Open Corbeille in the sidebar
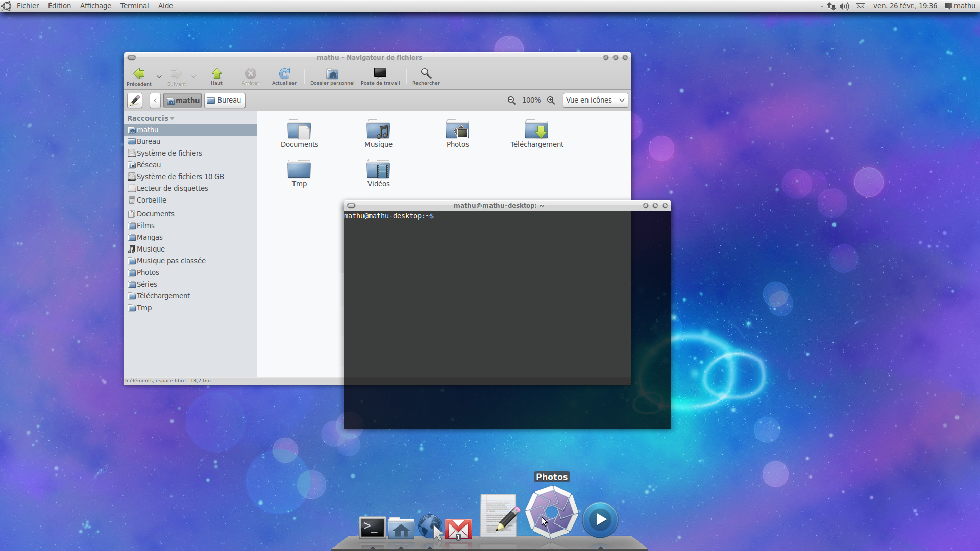This screenshot has width=980, height=551. point(190,201)
